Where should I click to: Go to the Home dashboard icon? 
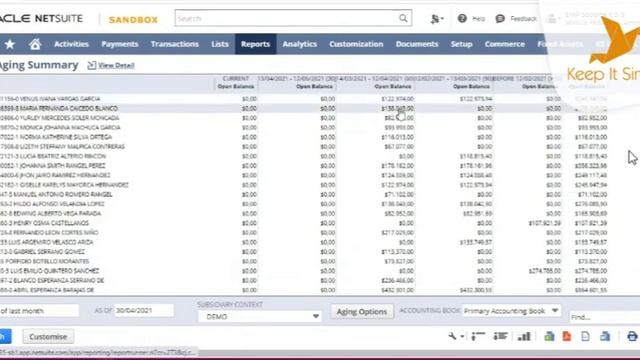pyautogui.click(x=35, y=44)
